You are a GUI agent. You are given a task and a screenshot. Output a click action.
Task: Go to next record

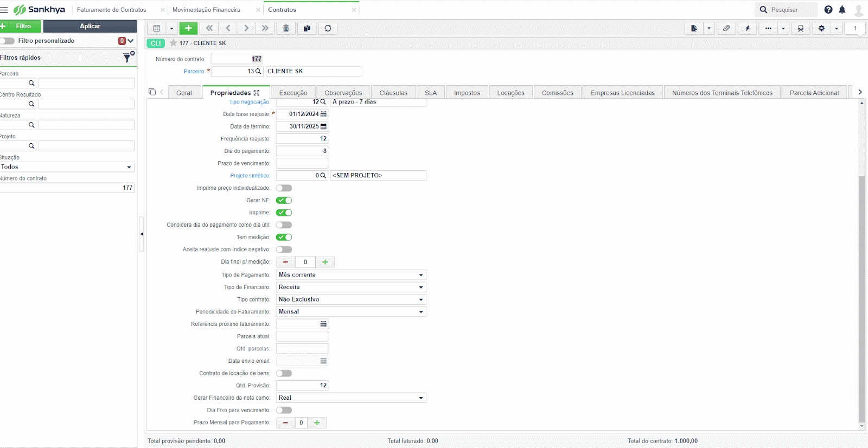click(246, 28)
